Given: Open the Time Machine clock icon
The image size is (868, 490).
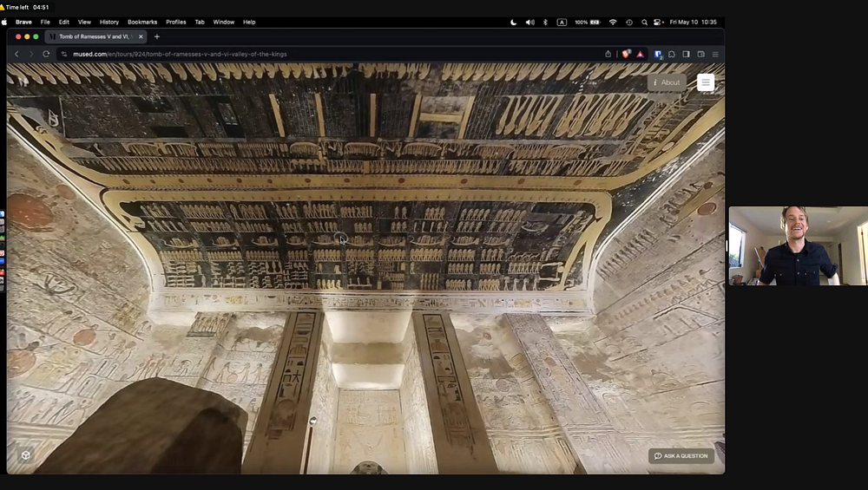Looking at the screenshot, I should [x=629, y=23].
